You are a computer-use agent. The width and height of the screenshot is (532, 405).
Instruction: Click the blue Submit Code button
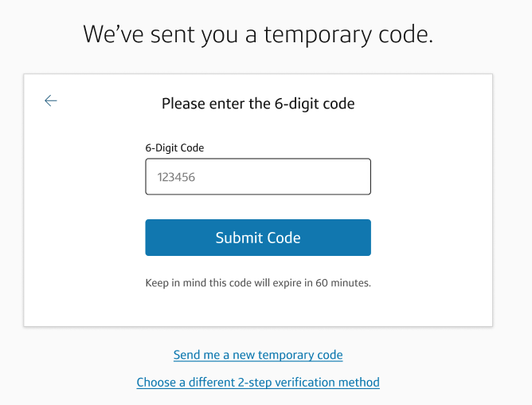pos(258,238)
